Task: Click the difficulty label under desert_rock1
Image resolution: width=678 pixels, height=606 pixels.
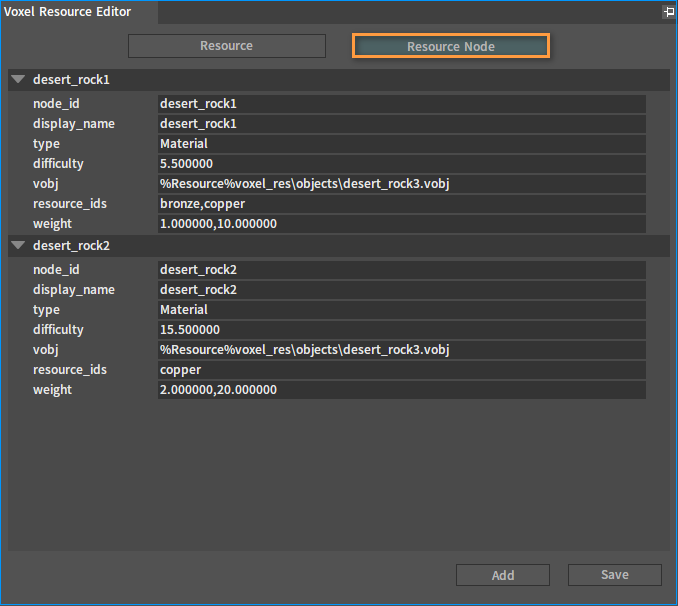Action: click(x=58, y=164)
